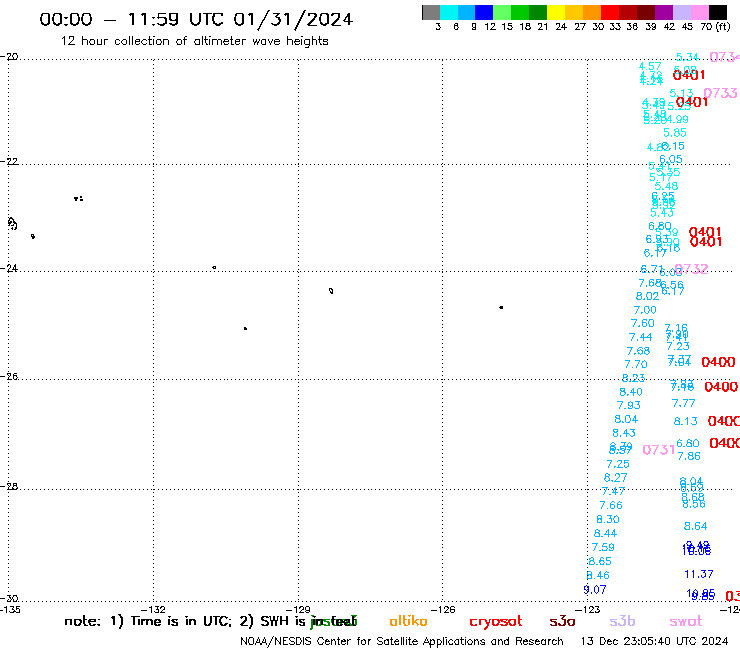Click the latitude axis label '-26'
Viewport: 740px width, 650px height.
click(x=9, y=377)
